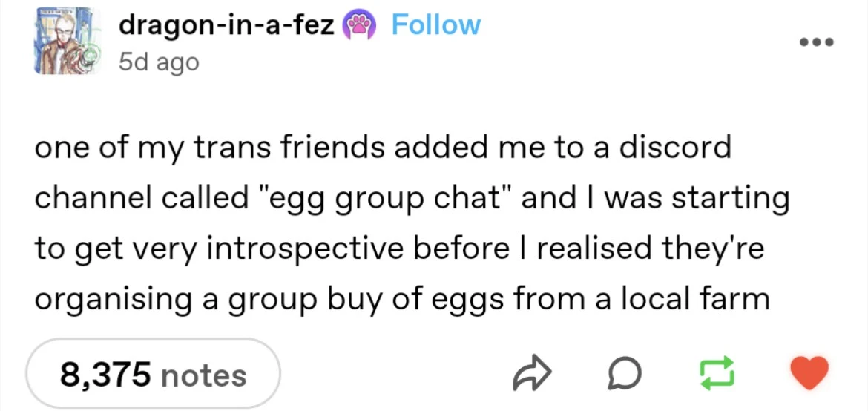Click the purple paw badge beside the username

(358, 26)
